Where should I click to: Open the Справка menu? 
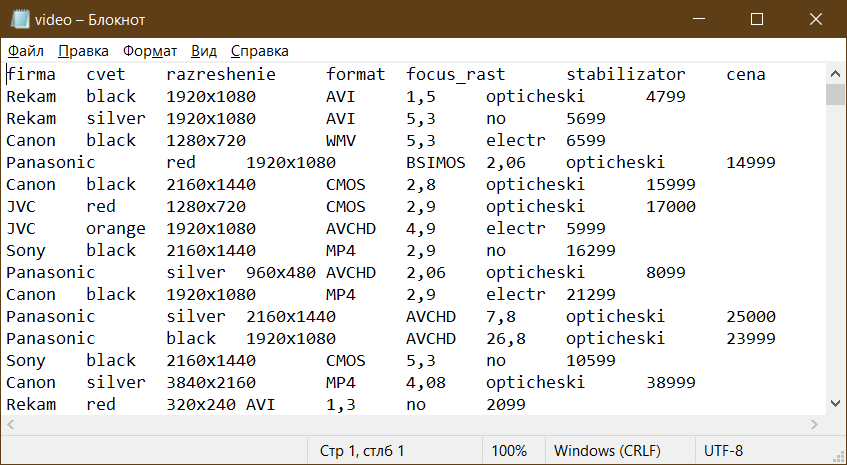259,51
